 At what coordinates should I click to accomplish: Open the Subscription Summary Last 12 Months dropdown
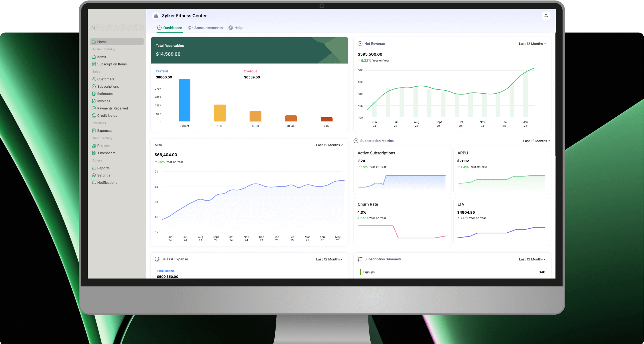[x=532, y=259]
